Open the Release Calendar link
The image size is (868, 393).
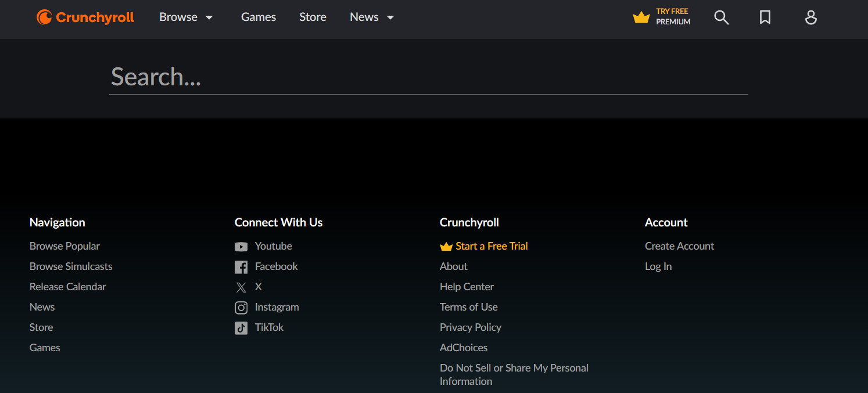click(x=68, y=287)
